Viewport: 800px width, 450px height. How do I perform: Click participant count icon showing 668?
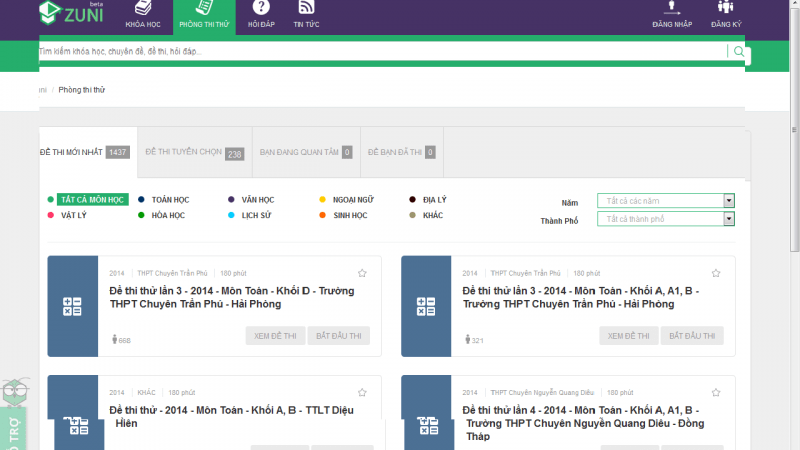pos(114,339)
